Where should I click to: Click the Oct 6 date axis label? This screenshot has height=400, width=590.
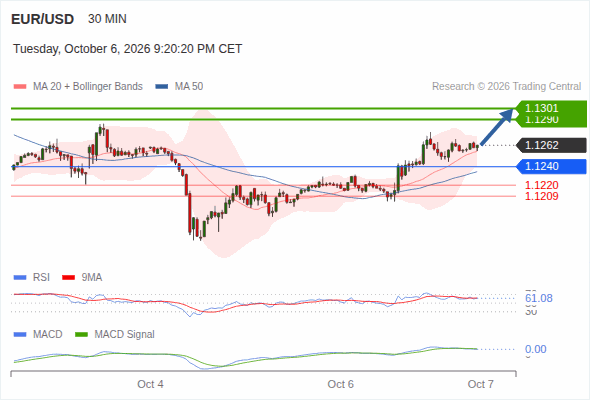pos(341,384)
